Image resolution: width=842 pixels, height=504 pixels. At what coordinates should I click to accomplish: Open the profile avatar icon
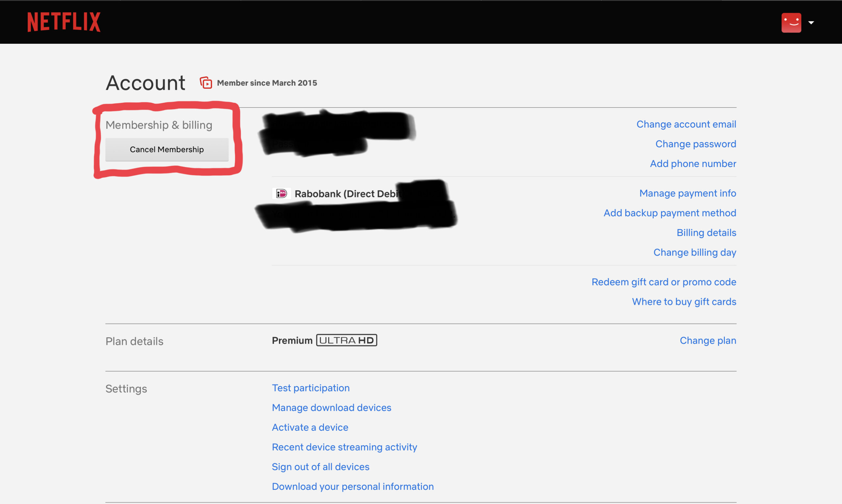point(791,23)
